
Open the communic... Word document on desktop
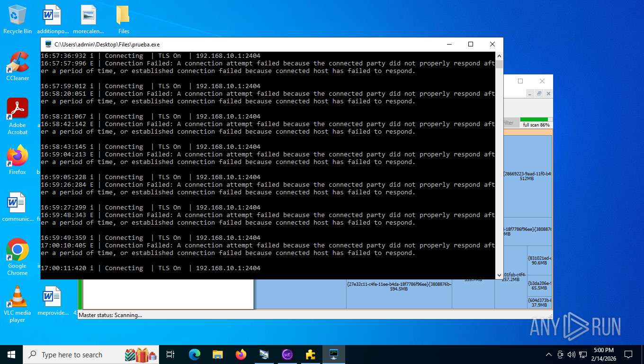tap(18, 207)
